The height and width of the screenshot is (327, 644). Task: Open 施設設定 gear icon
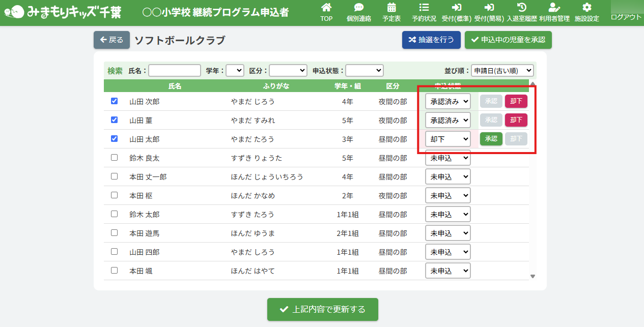586,8
